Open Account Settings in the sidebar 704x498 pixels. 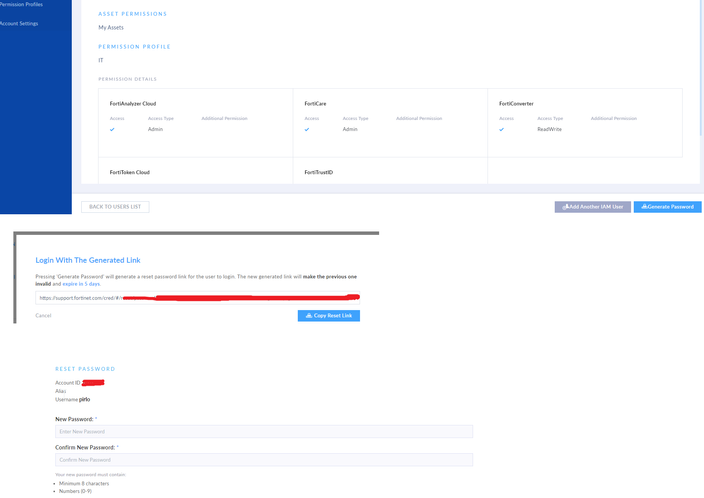[19, 23]
